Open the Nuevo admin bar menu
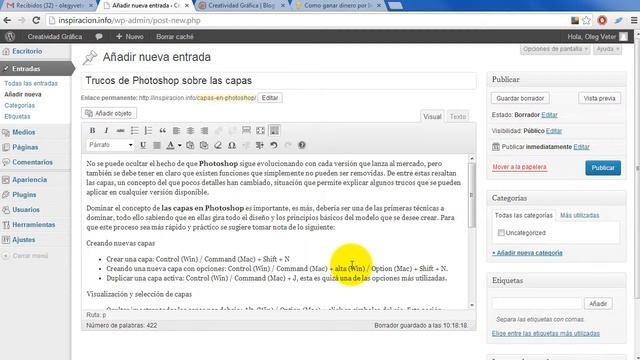Screen dimensions: 640x360 (130, 36)
